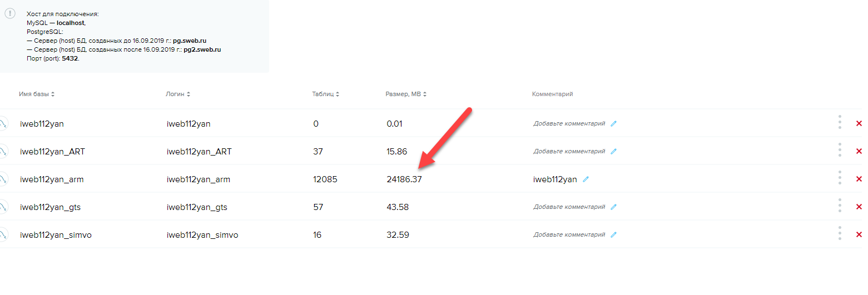Click localhost in the MySQL host line
Viewport: 868px width, 295px height.
(71, 23)
